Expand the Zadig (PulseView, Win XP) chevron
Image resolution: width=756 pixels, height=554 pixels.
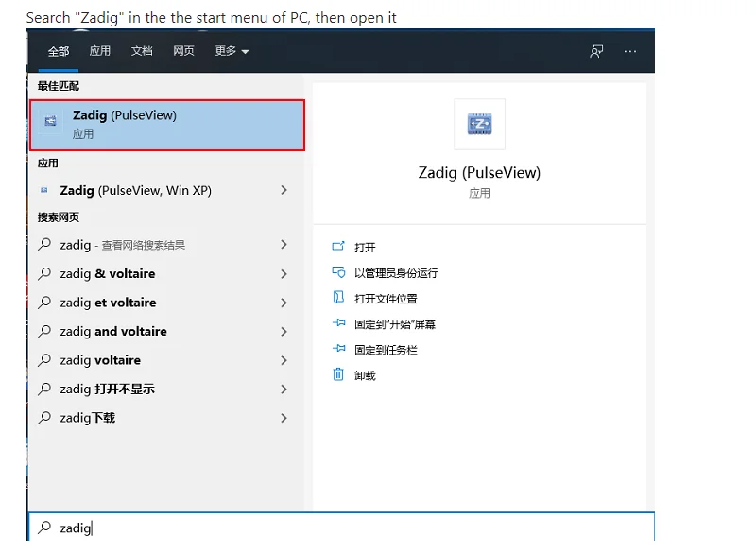[x=284, y=190]
